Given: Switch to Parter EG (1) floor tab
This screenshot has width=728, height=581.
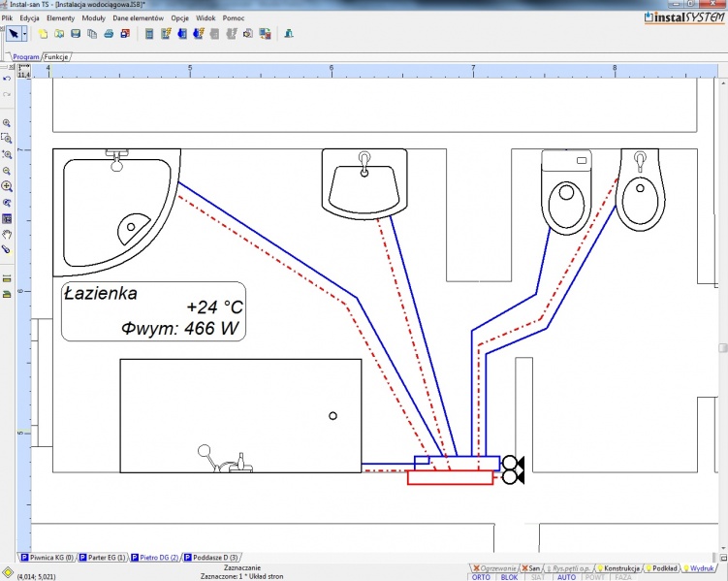Looking at the screenshot, I should point(103,558).
